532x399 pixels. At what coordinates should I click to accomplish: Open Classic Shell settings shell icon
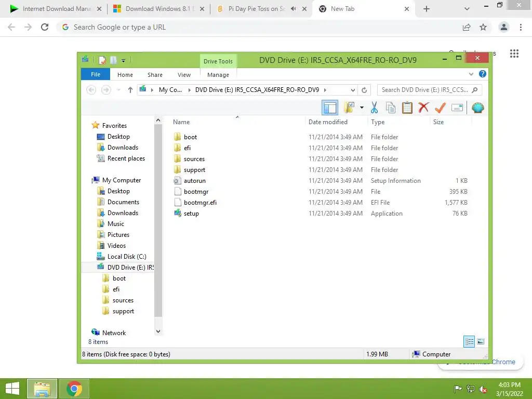tap(478, 108)
